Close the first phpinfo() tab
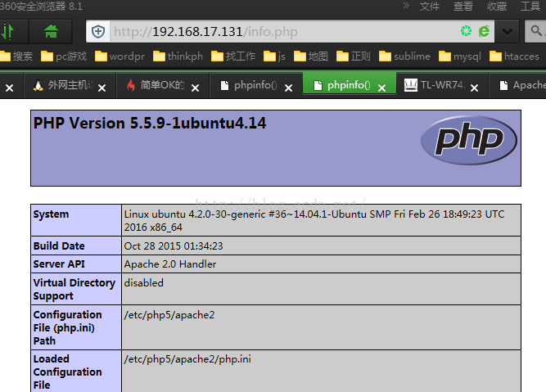 click(288, 88)
